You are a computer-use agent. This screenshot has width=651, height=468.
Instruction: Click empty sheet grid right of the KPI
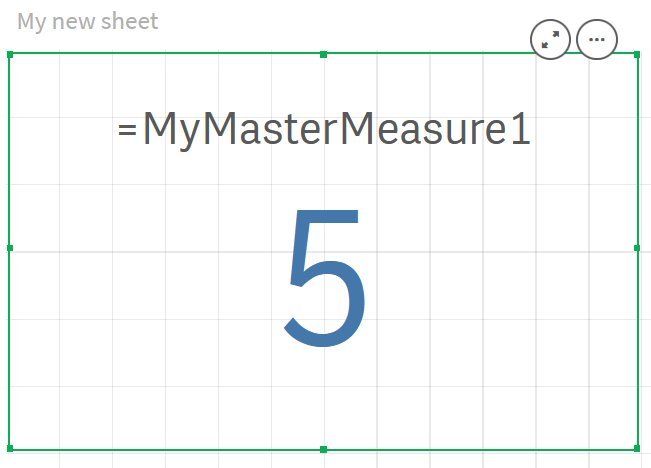coord(645,300)
